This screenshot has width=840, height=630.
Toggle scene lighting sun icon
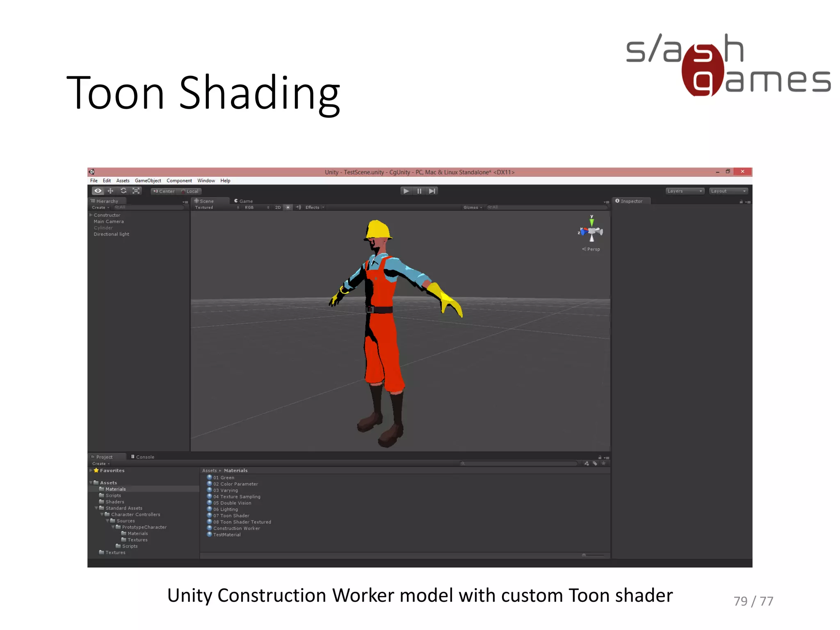(288, 208)
